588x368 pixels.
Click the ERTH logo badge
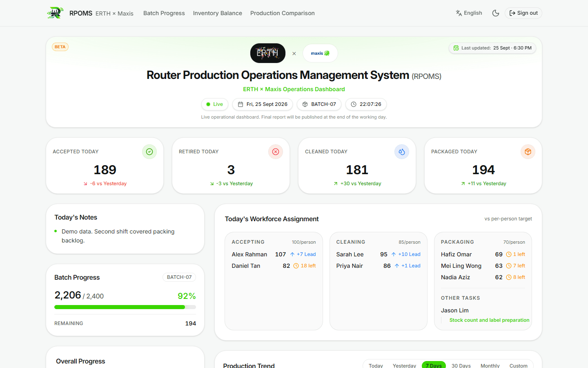click(x=268, y=53)
